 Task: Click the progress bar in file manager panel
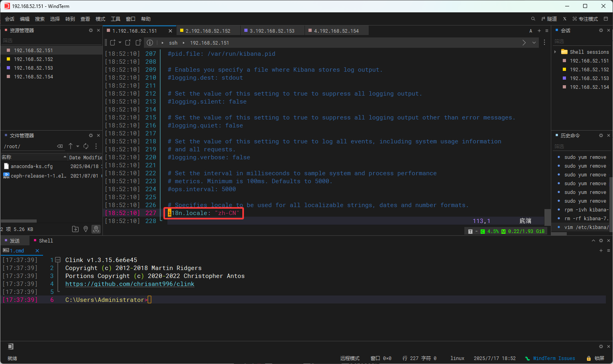click(x=18, y=221)
